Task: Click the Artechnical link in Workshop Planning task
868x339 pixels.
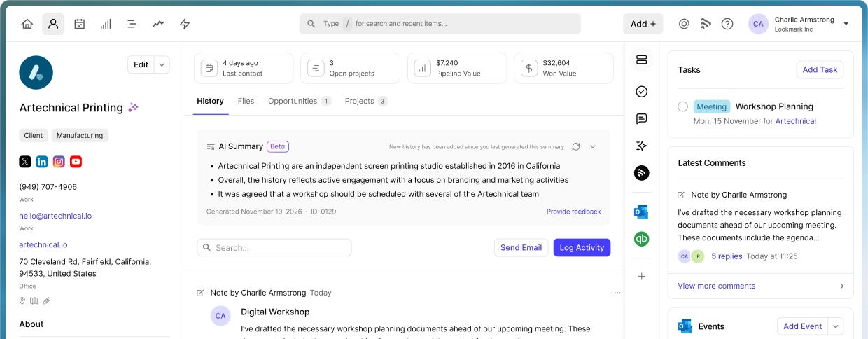Action: (796, 121)
